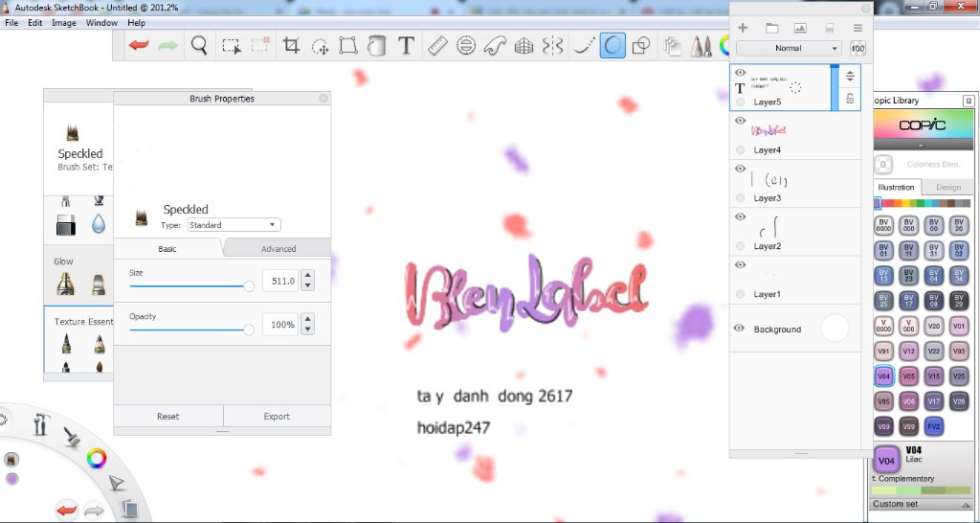Enable the Ellipse guide tool
The height and width of the screenshot is (523, 980).
[466, 46]
